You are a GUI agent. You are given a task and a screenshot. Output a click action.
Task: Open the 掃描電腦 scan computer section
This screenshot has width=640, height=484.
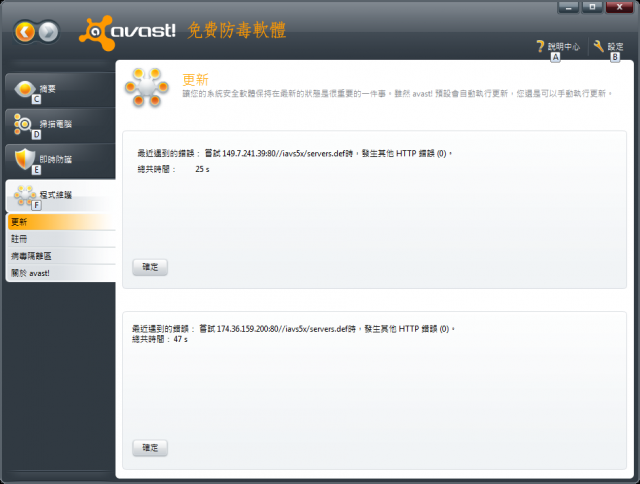pyautogui.click(x=60, y=124)
